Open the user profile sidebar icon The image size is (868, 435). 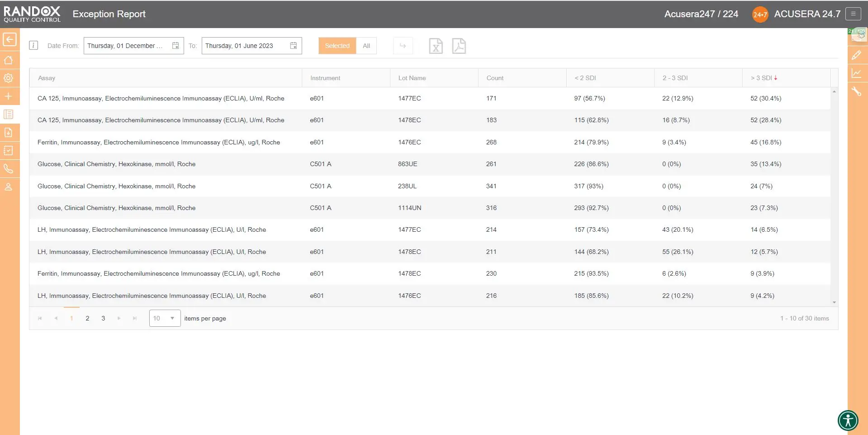(9, 187)
